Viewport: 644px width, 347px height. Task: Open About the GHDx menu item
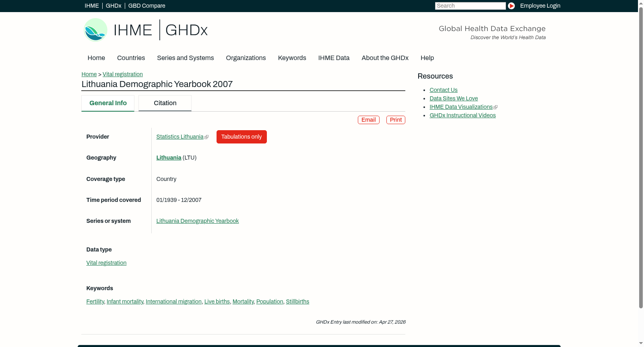click(385, 58)
